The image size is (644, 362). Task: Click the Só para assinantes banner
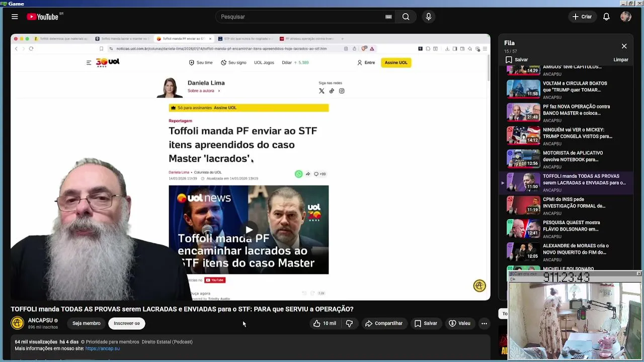pos(249,108)
